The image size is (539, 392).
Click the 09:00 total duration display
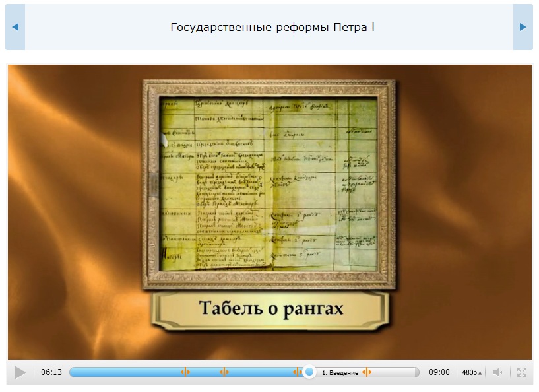[439, 372]
